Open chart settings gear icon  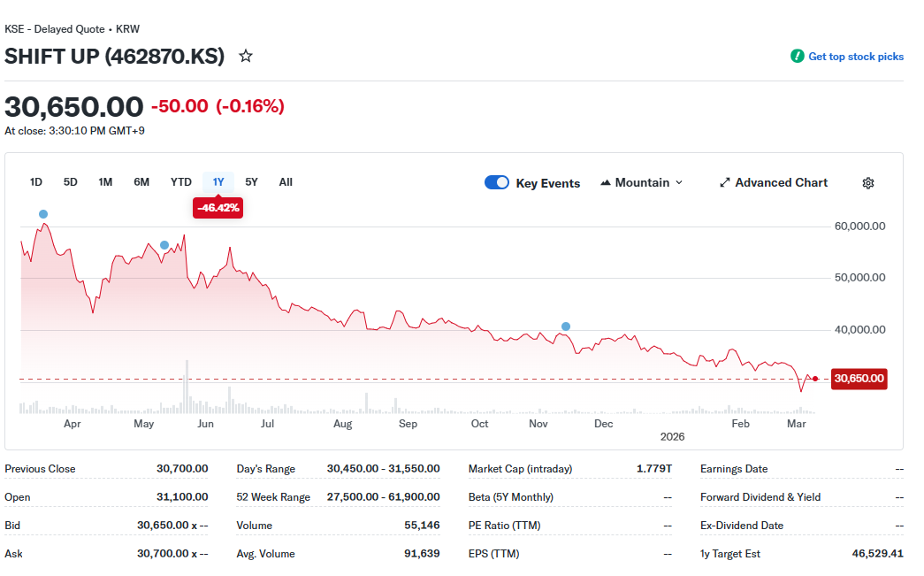pyautogui.click(x=868, y=183)
